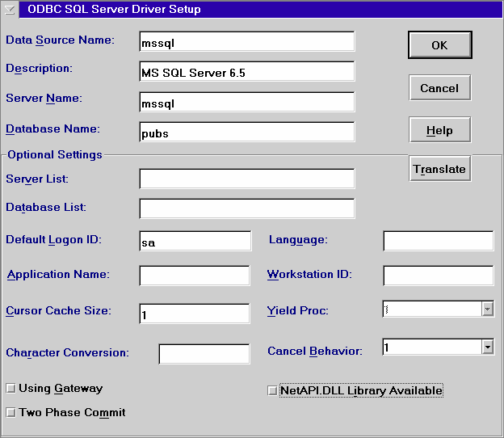
Task: Click the Character Conversion label
Action: (x=68, y=353)
